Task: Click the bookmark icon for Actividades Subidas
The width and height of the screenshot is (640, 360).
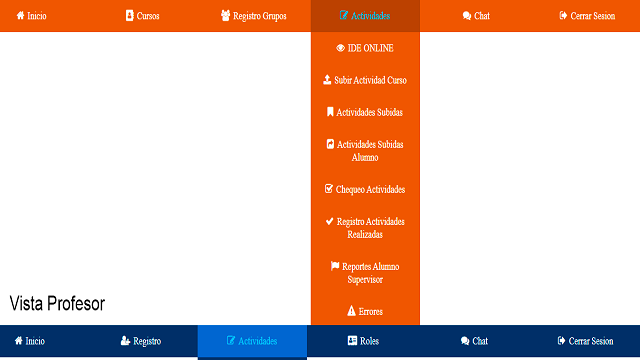Action: pyautogui.click(x=330, y=112)
